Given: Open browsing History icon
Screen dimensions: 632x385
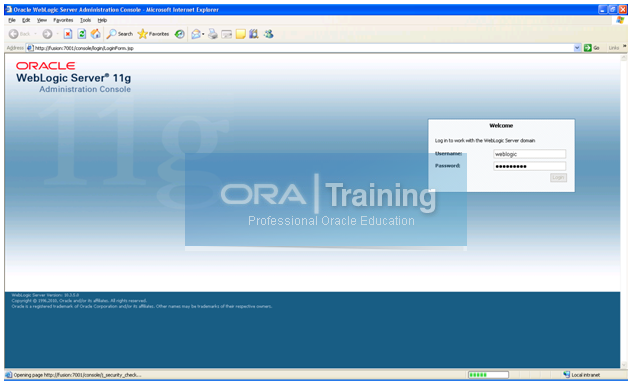Looking at the screenshot, I should tap(179, 34).
